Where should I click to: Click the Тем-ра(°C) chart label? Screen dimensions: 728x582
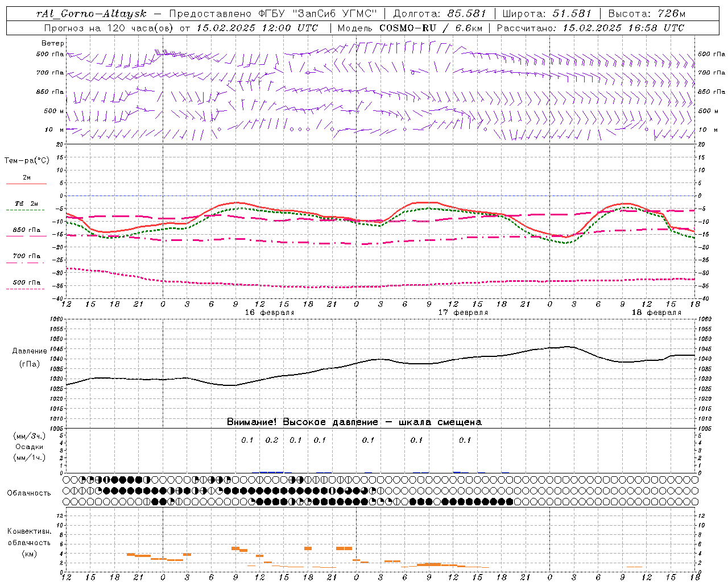pyautogui.click(x=27, y=161)
